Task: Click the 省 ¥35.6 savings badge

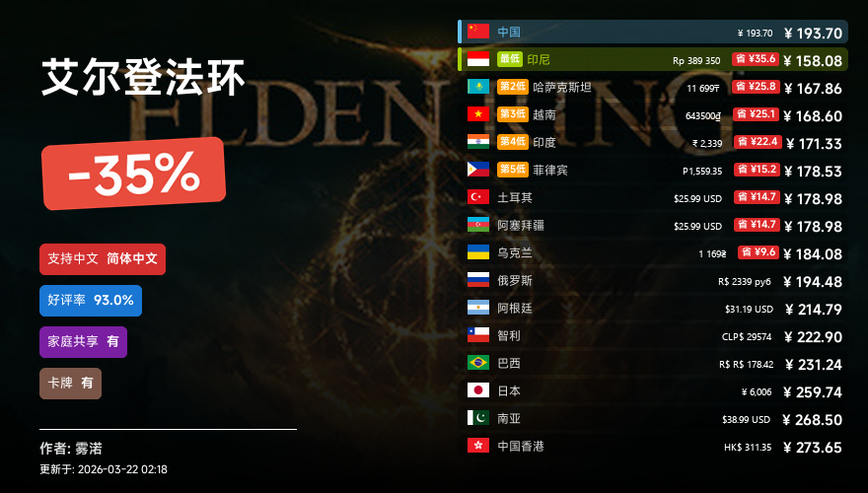Action: coord(756,58)
